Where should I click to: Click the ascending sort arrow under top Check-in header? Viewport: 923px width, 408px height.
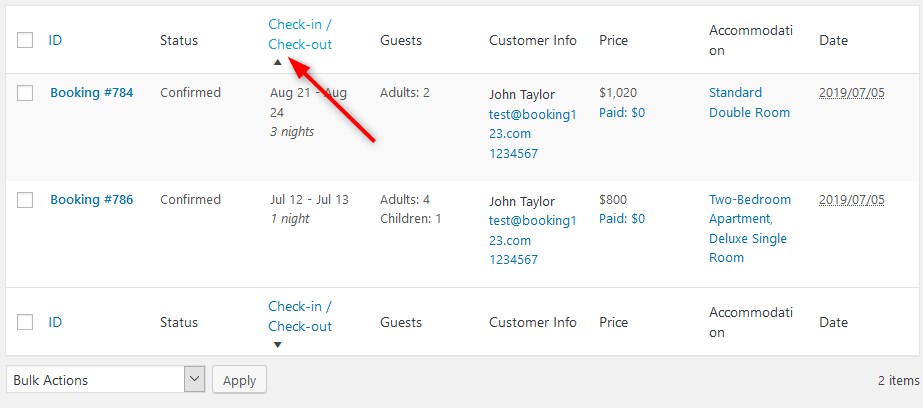pos(278,62)
